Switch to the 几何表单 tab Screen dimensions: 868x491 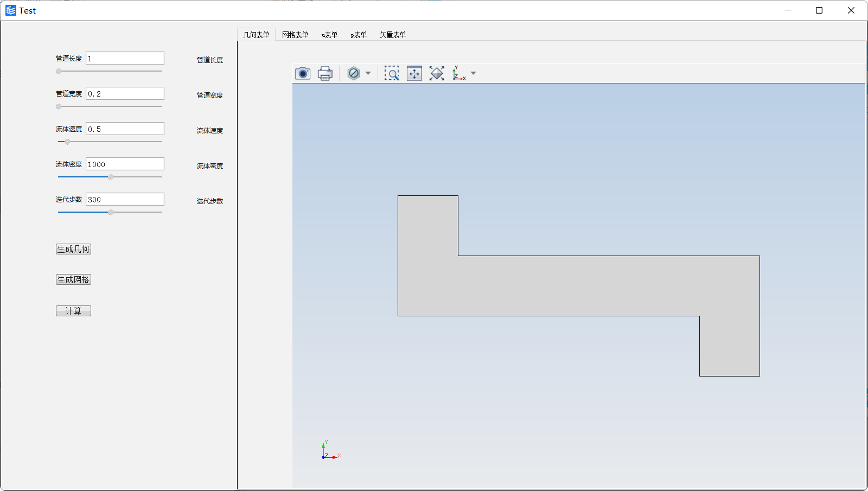point(256,35)
